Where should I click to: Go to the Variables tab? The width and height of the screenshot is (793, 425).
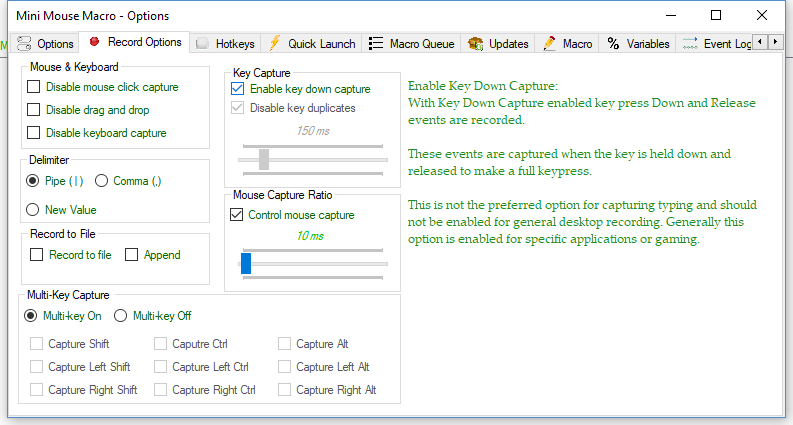[x=638, y=44]
